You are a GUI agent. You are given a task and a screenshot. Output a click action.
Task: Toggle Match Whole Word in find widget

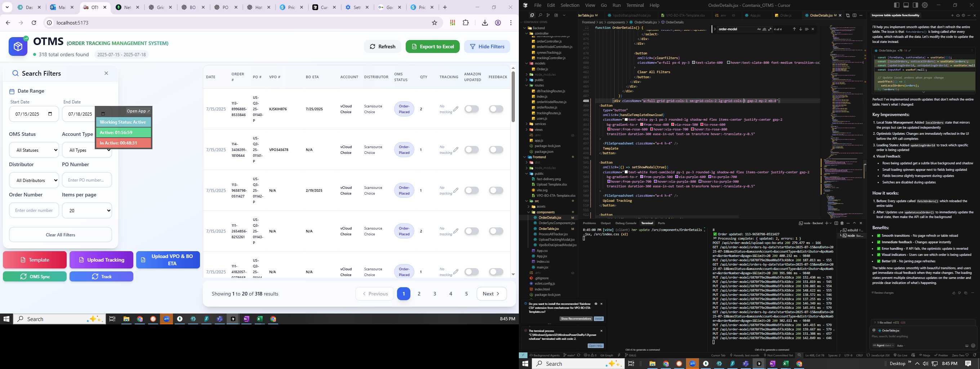(764, 29)
